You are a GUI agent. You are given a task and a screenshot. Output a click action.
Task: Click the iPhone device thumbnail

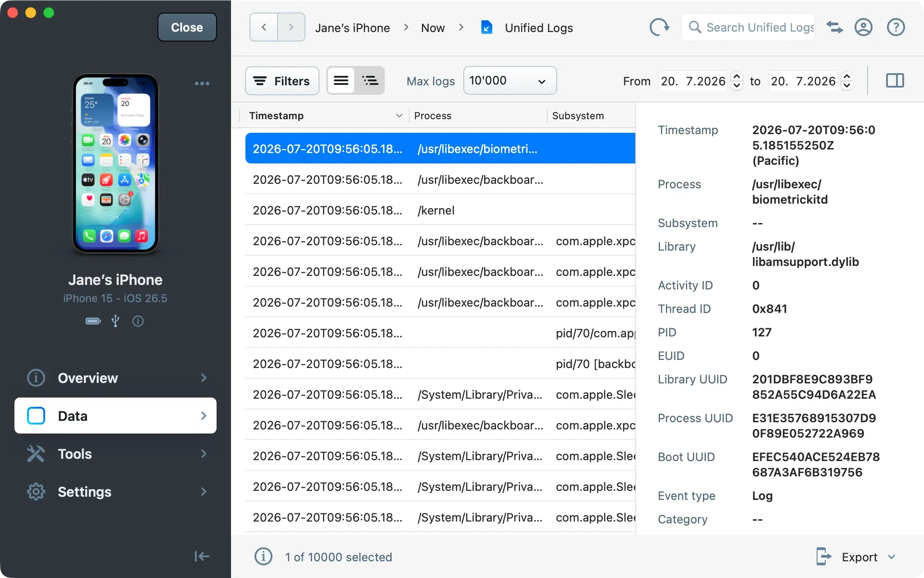pyautogui.click(x=115, y=164)
